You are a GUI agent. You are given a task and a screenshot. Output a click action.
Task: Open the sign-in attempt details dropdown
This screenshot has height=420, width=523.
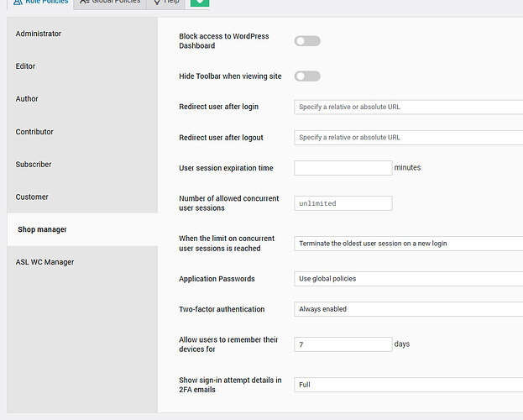[x=408, y=385]
